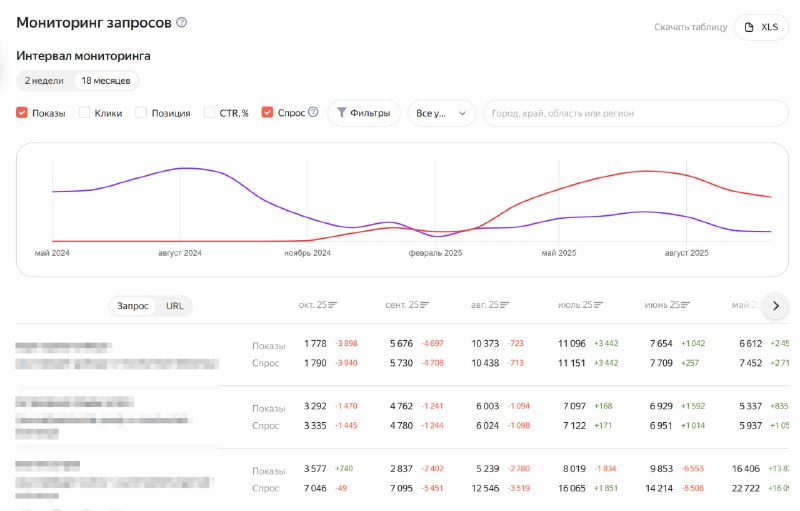
Task: Enable the CTR, % checkbox
Action: (210, 113)
